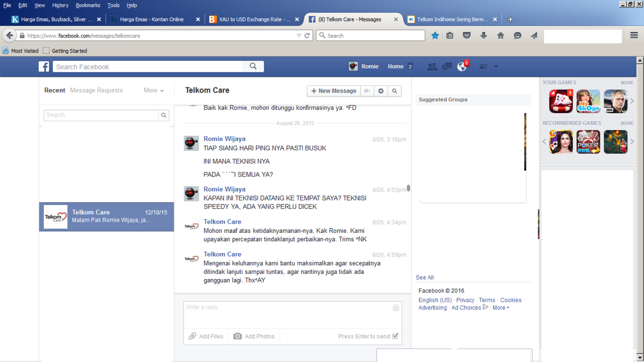Open the messages icon in the Facebook header
This screenshot has height=362, width=644.
pyautogui.click(x=447, y=66)
